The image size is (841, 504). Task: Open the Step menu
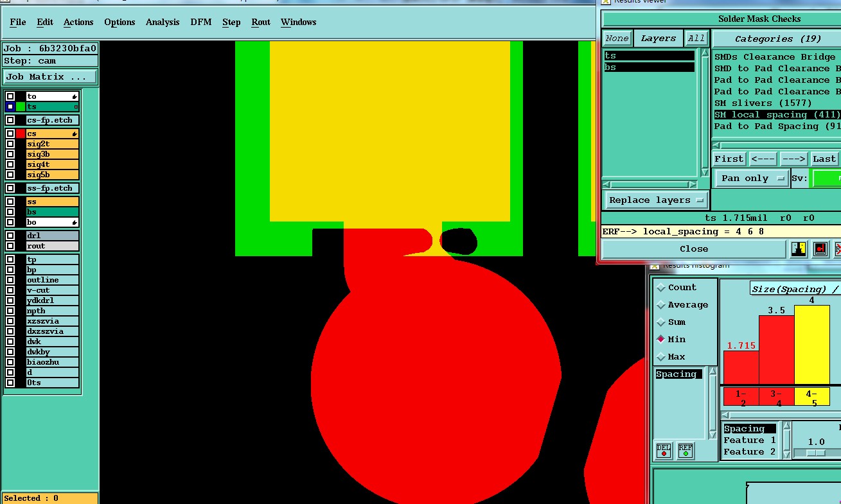point(231,22)
